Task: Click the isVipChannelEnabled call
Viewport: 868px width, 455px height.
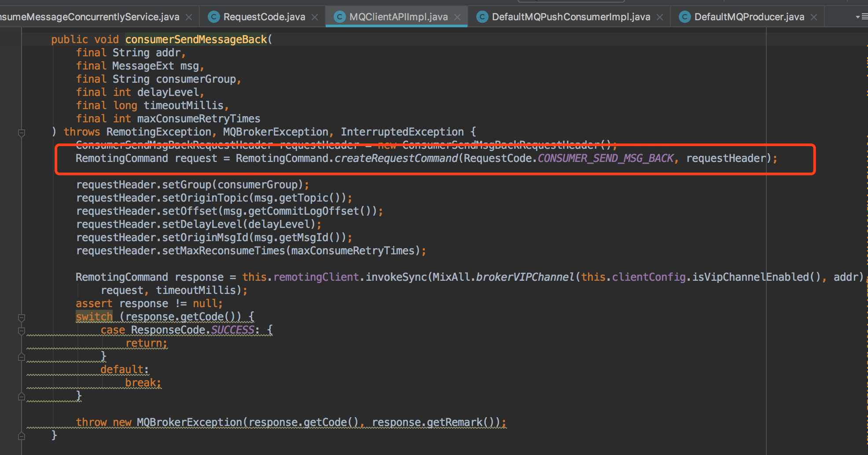Action: click(x=751, y=277)
